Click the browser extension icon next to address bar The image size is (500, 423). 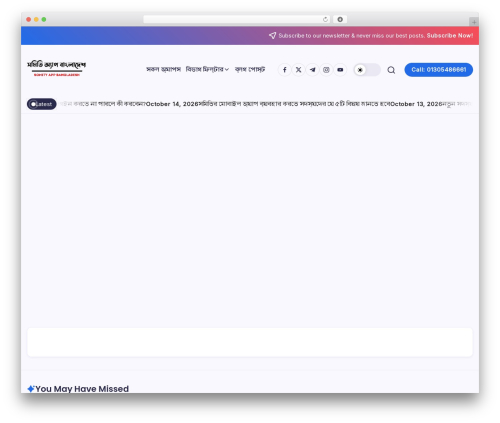click(x=340, y=19)
